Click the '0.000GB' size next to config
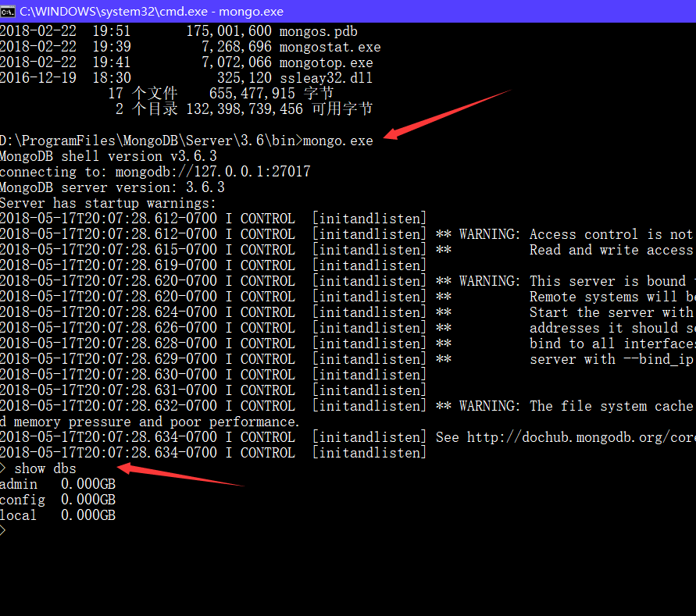 point(88,500)
